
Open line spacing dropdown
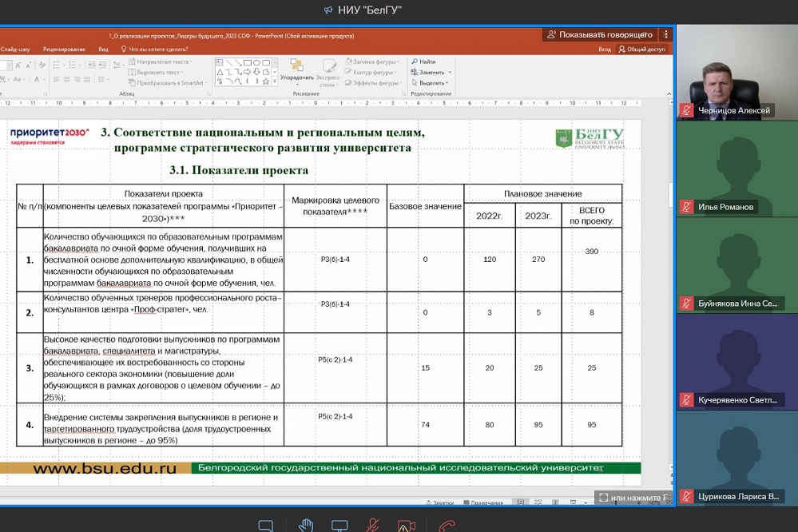click(117, 66)
